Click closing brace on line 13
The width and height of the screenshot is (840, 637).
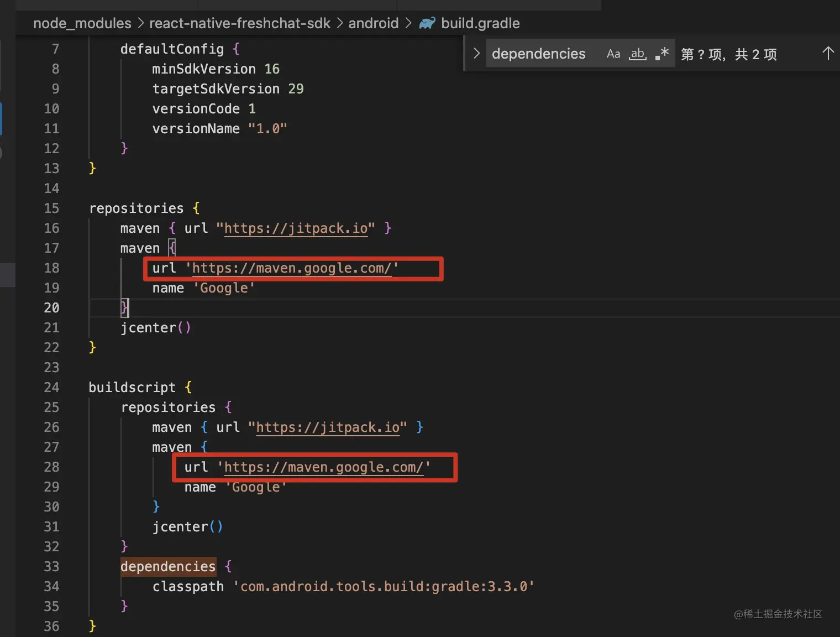(92, 168)
